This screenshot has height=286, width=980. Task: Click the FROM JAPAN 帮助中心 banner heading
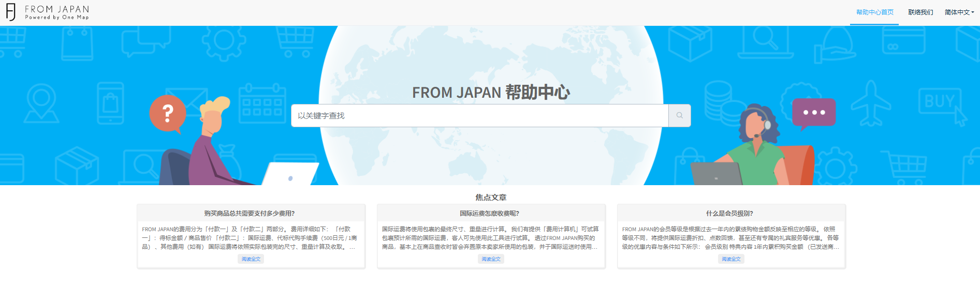coord(491,93)
